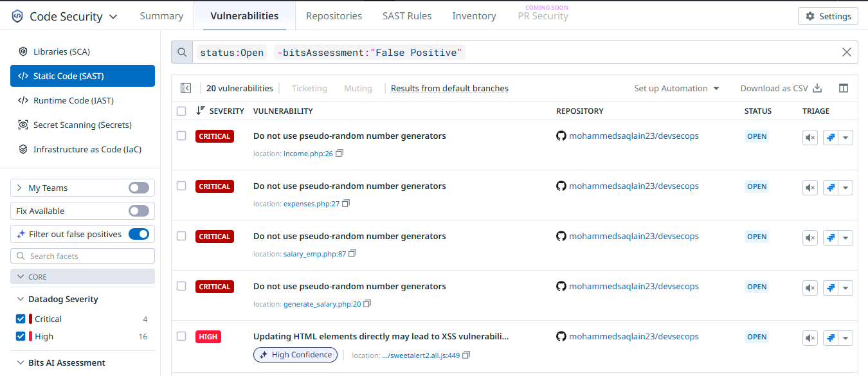Image resolution: width=868 pixels, height=376 pixels.
Task: Turn off Filter out false positives
Action: click(138, 234)
